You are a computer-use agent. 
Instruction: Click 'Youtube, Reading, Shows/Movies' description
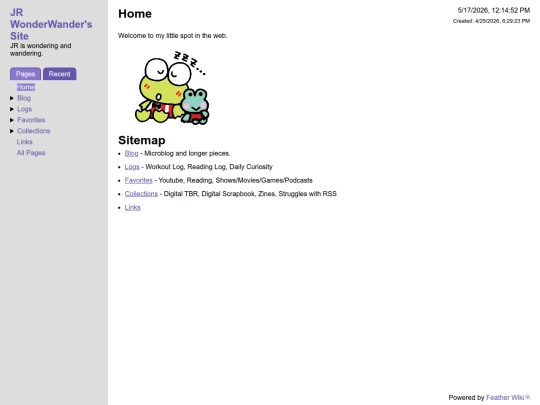pos(235,180)
